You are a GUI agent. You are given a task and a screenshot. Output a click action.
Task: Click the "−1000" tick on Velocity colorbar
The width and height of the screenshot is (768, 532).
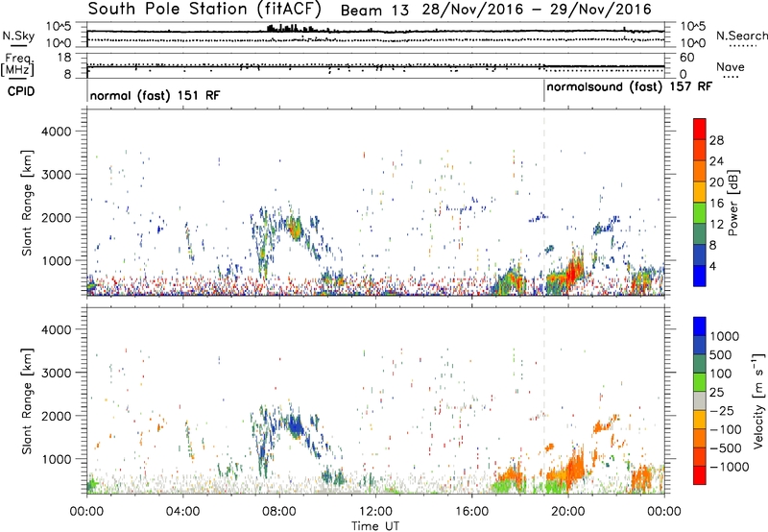(730, 467)
